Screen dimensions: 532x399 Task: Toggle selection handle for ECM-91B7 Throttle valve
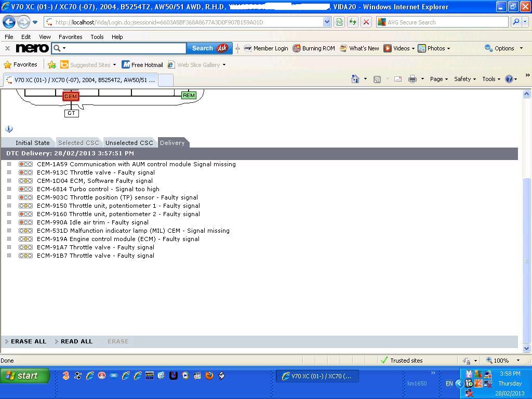9,256
